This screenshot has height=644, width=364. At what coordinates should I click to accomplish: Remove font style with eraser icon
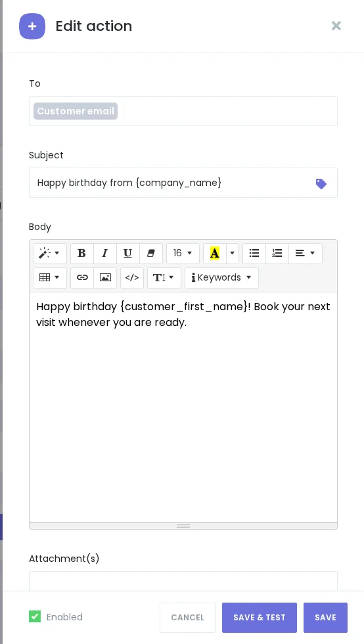click(x=150, y=254)
